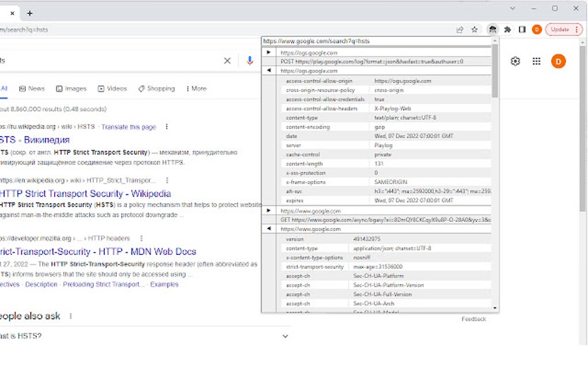This screenshot has width=588, height=368.
Task: Select the content-length value 131
Action: point(379,164)
